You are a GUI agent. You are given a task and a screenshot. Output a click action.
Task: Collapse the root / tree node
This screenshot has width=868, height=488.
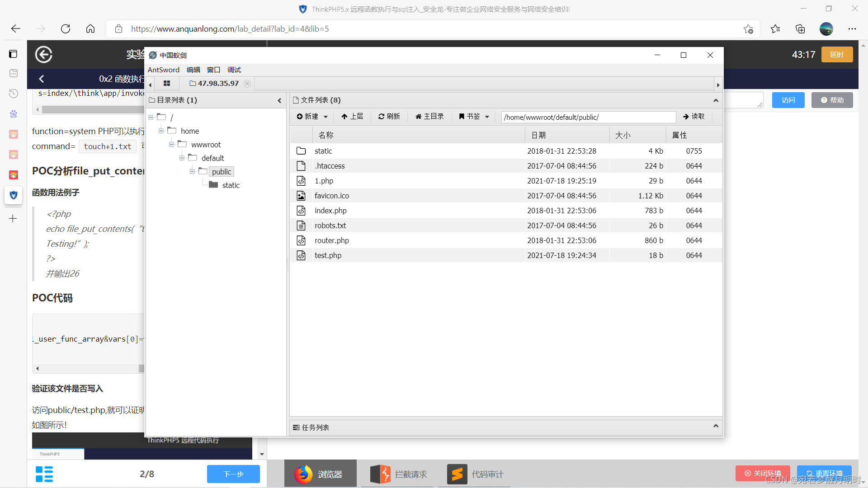pyautogui.click(x=151, y=117)
